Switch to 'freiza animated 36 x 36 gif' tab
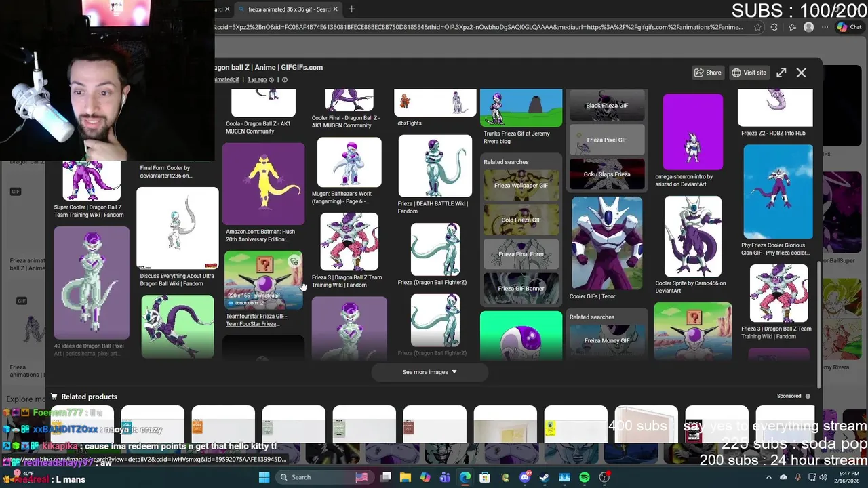The width and height of the screenshot is (868, 488). click(x=288, y=9)
